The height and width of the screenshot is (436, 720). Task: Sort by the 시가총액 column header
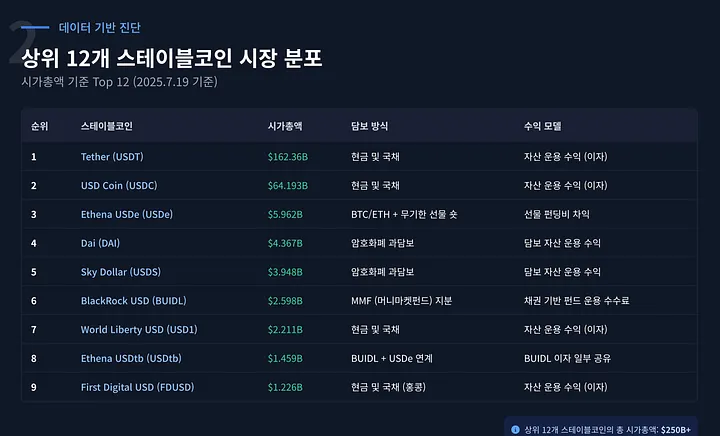[x=285, y=127]
